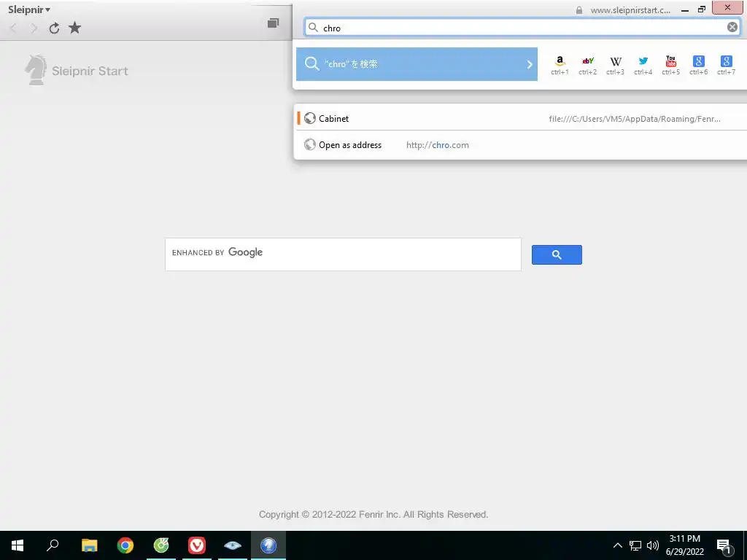Screen dimensions: 747x560
Task: Click the network tray icon
Action: pos(635,545)
